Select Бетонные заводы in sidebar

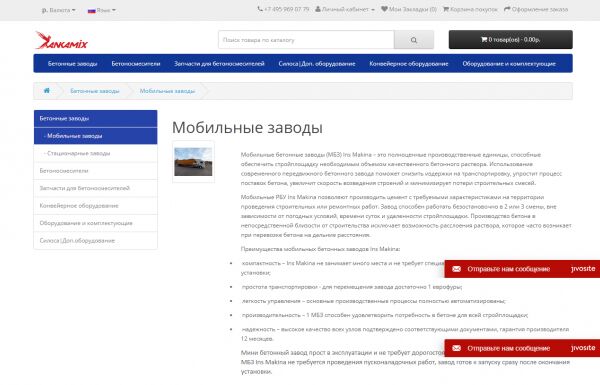pyautogui.click(x=96, y=119)
